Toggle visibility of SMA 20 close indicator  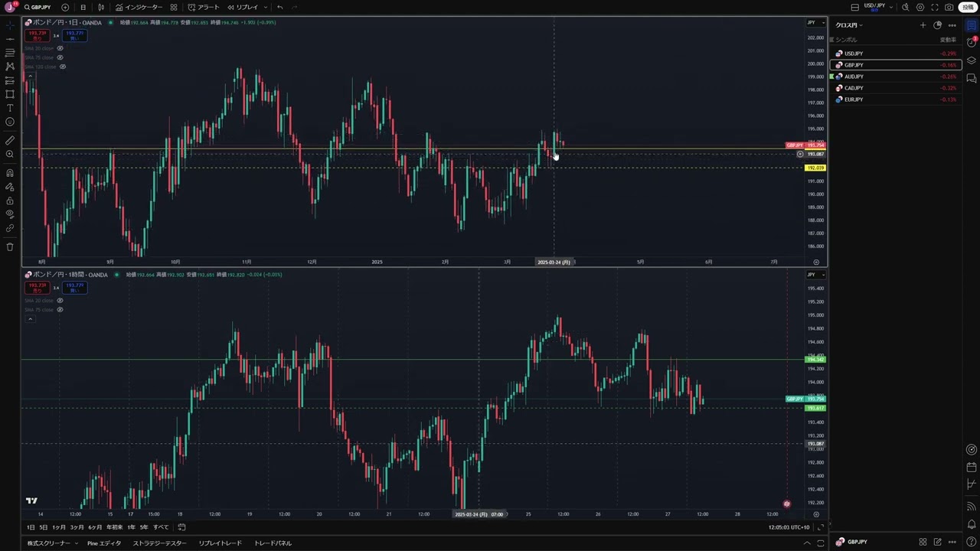click(x=60, y=48)
